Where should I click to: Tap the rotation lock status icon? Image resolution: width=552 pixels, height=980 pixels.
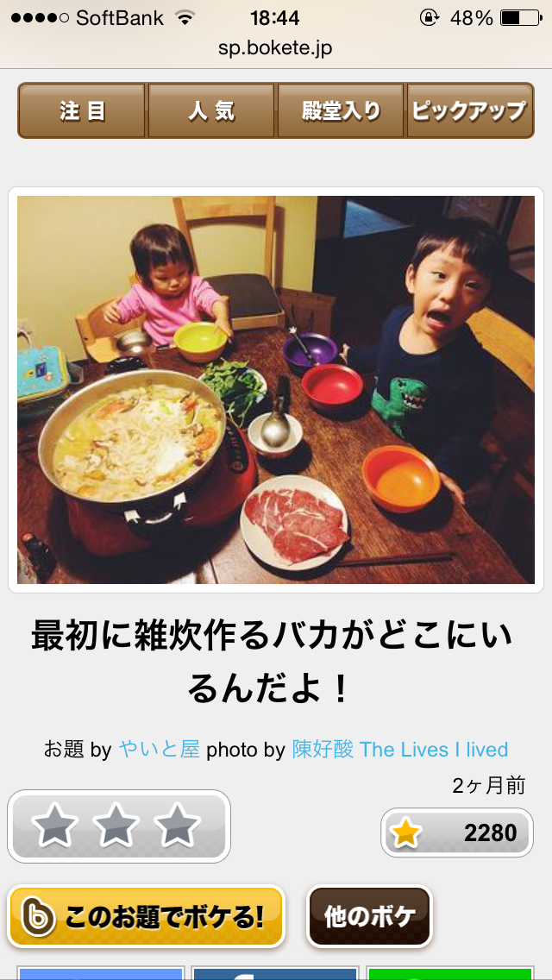pos(430,18)
